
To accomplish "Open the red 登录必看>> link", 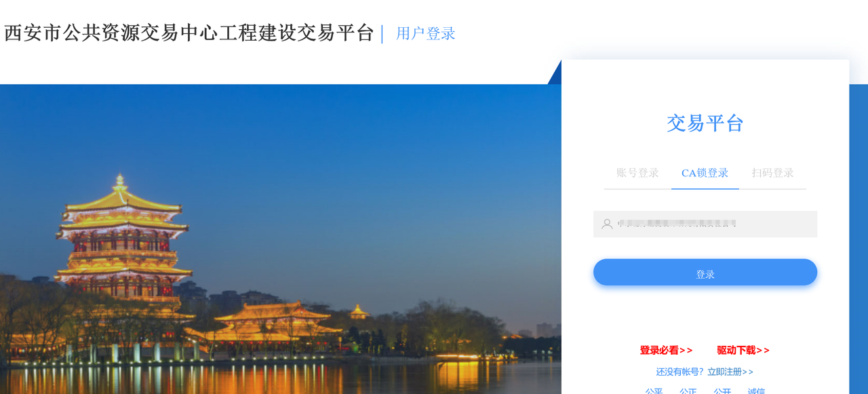I will [666, 351].
